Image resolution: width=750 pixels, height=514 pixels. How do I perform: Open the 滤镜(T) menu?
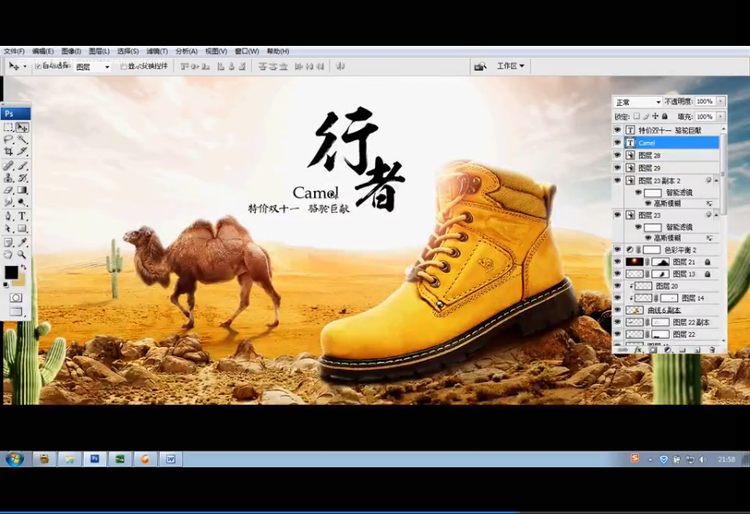(157, 51)
